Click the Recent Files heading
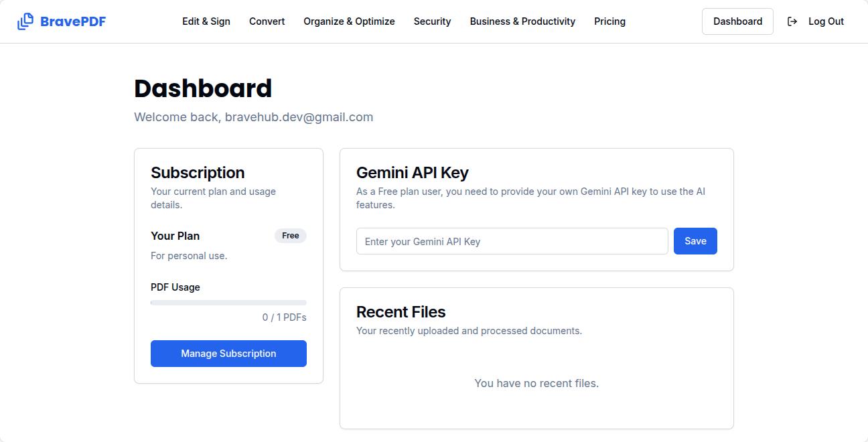Viewport: 868px width, 442px height. pyautogui.click(x=401, y=312)
